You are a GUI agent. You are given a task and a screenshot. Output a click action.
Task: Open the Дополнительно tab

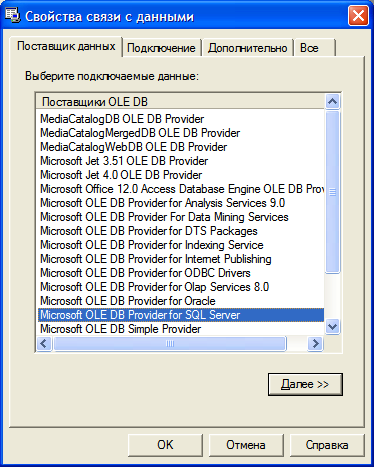[247, 48]
